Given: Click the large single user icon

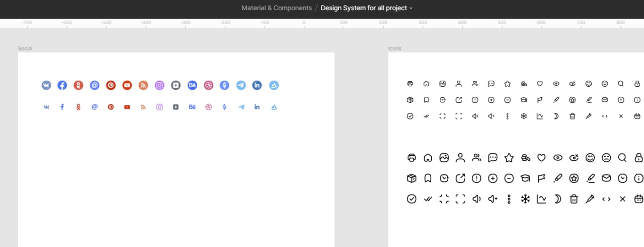Looking at the screenshot, I should [460, 158].
